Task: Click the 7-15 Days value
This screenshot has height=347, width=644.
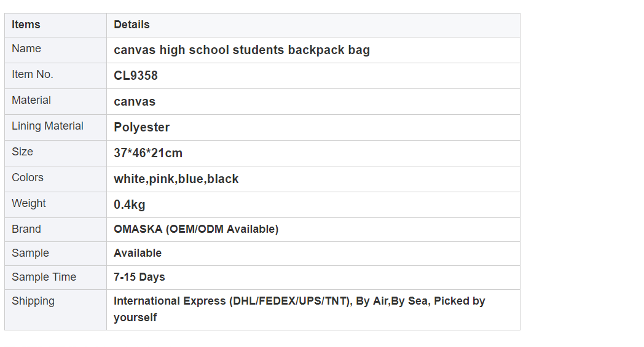Action: pyautogui.click(x=139, y=277)
